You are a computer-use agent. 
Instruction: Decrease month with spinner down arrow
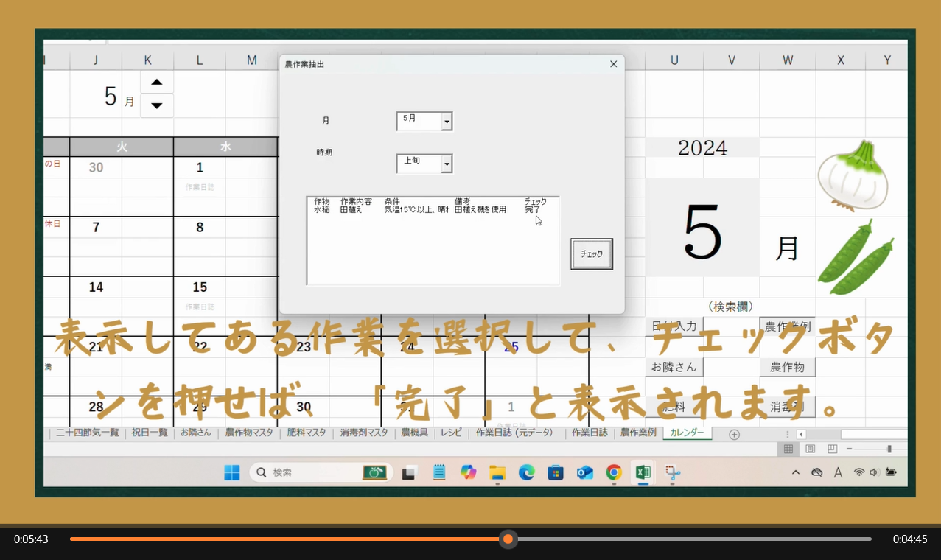coord(157,105)
